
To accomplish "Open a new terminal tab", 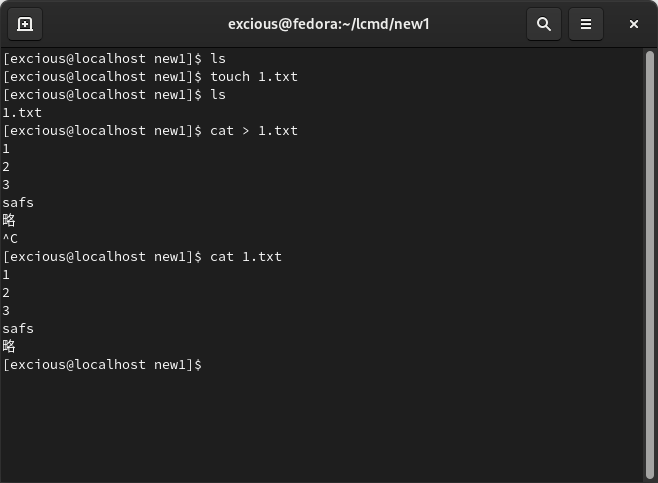I will point(25,24).
